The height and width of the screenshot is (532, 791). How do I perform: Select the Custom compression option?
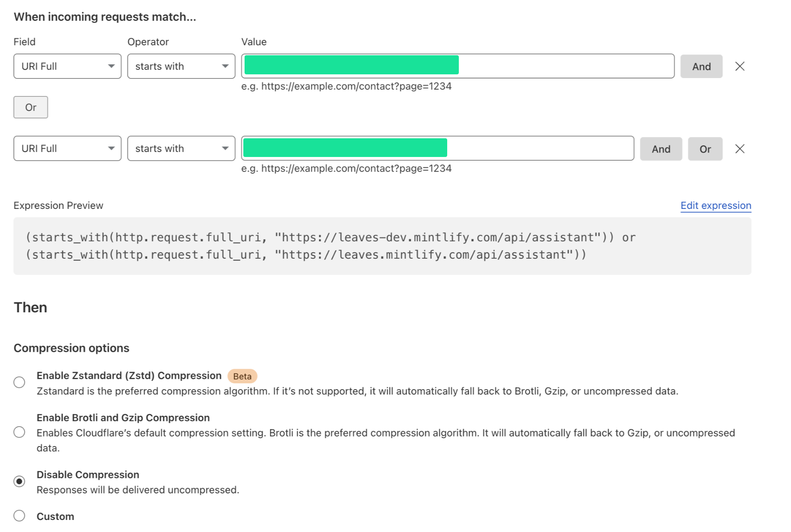click(x=19, y=515)
